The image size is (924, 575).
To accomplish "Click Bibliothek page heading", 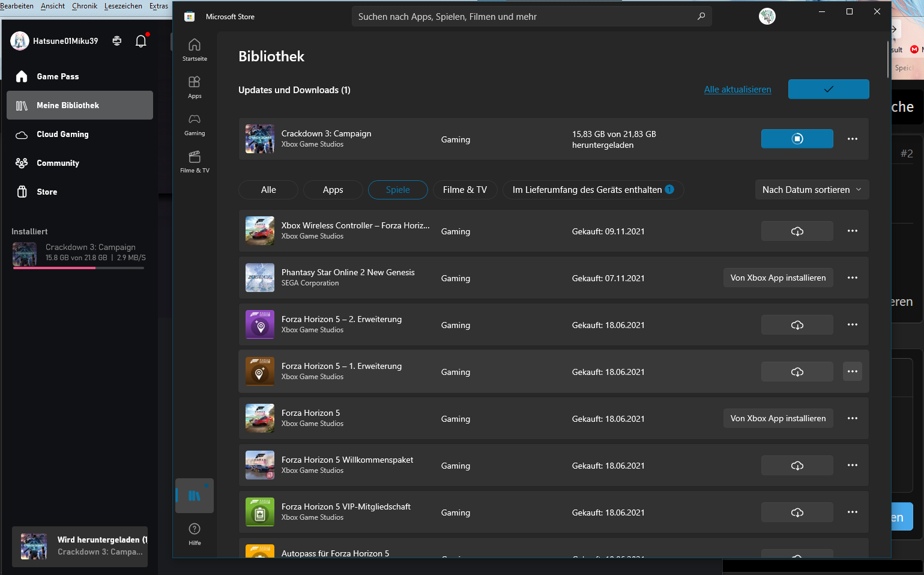I will 271,56.
